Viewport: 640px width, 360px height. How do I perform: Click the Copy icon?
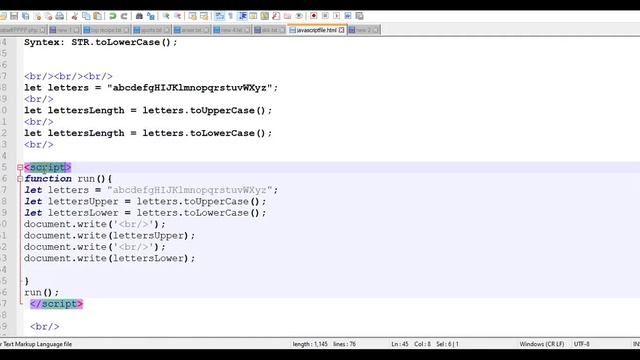[86, 16]
